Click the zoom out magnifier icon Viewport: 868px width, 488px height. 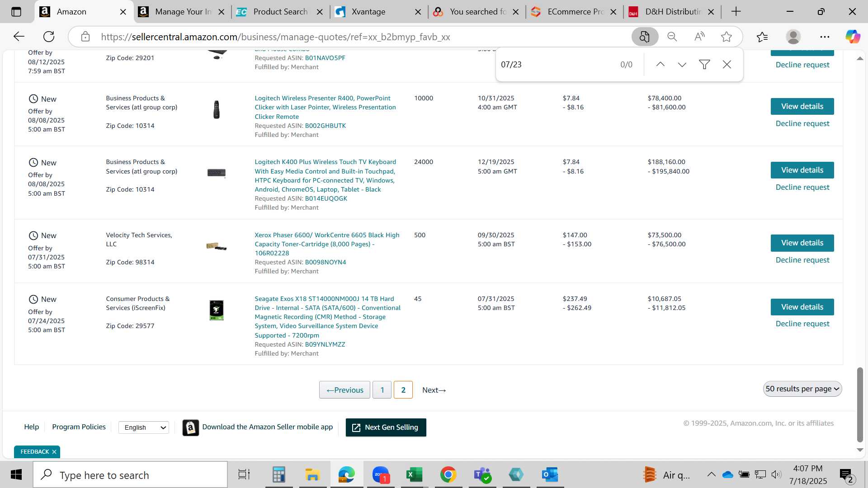click(x=672, y=37)
